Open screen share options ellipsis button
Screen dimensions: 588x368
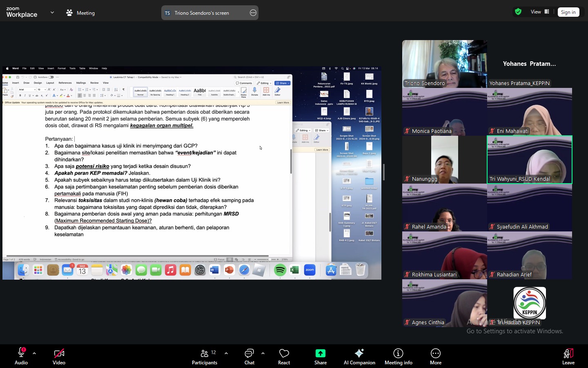coord(253,13)
